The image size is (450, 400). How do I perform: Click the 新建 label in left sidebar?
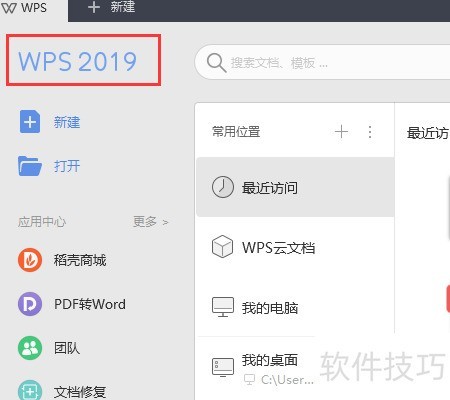(x=67, y=122)
